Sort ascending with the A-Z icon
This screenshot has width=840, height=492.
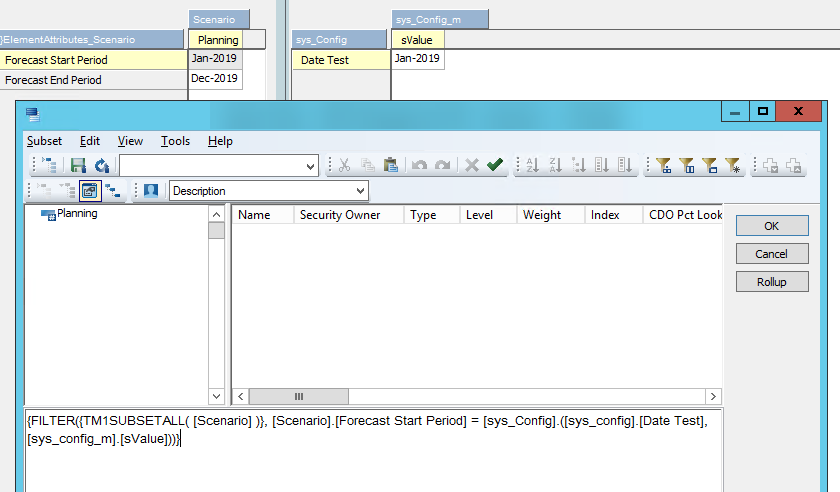coord(532,165)
